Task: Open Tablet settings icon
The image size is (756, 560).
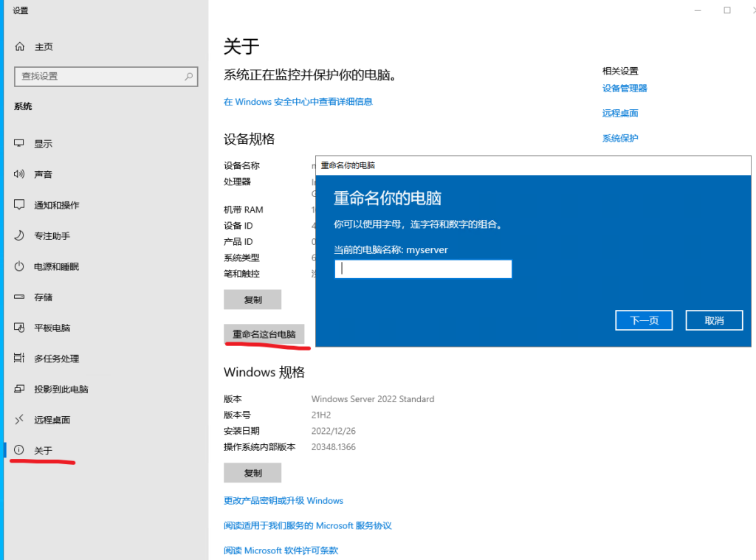Action: tap(20, 328)
